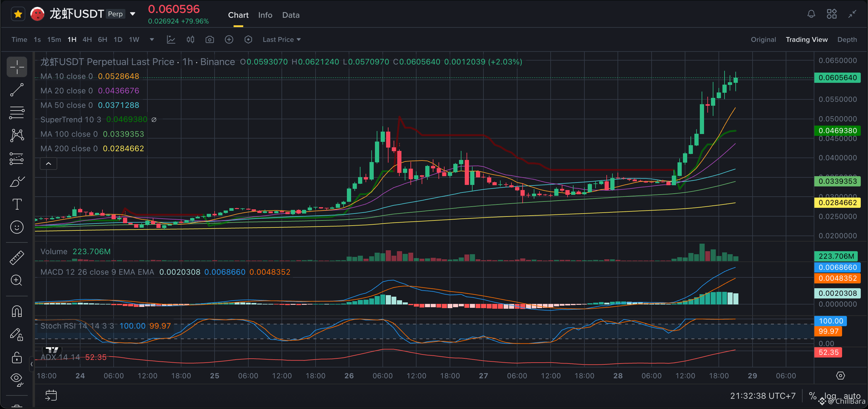Viewport: 868px width, 409px height.
Task: Toggle magnet snap mode
Action: tap(17, 311)
